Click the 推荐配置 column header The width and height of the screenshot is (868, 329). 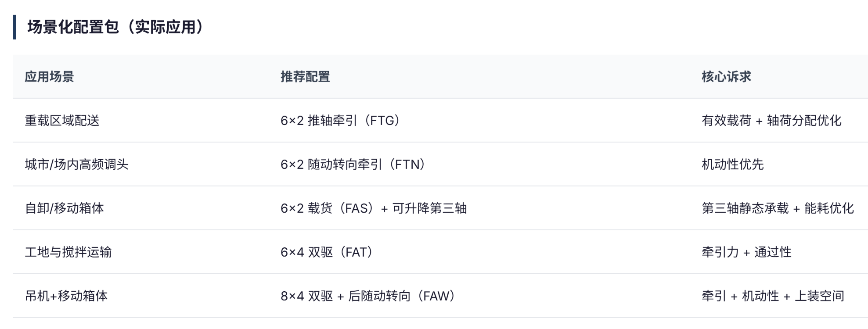tap(305, 77)
